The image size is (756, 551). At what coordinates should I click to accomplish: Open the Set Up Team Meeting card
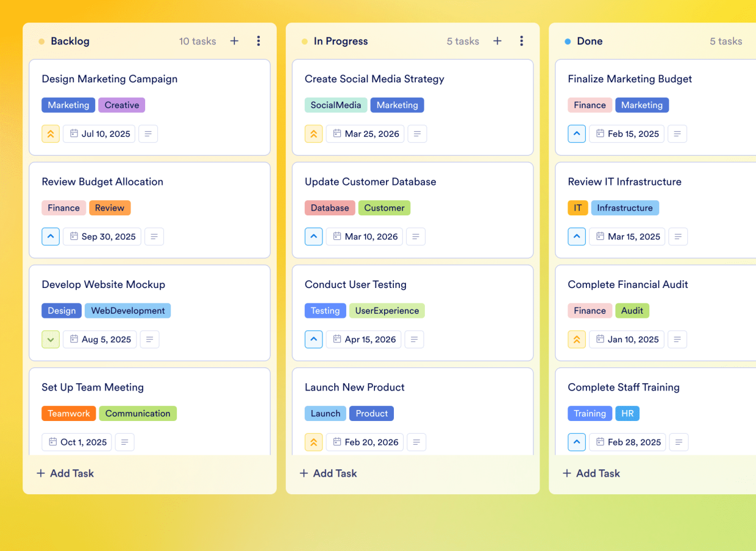click(93, 387)
